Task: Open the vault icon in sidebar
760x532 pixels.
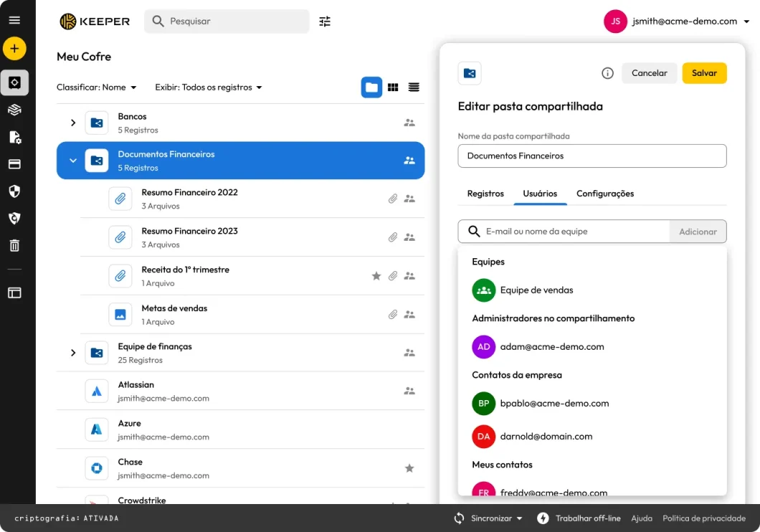Action: click(14, 82)
